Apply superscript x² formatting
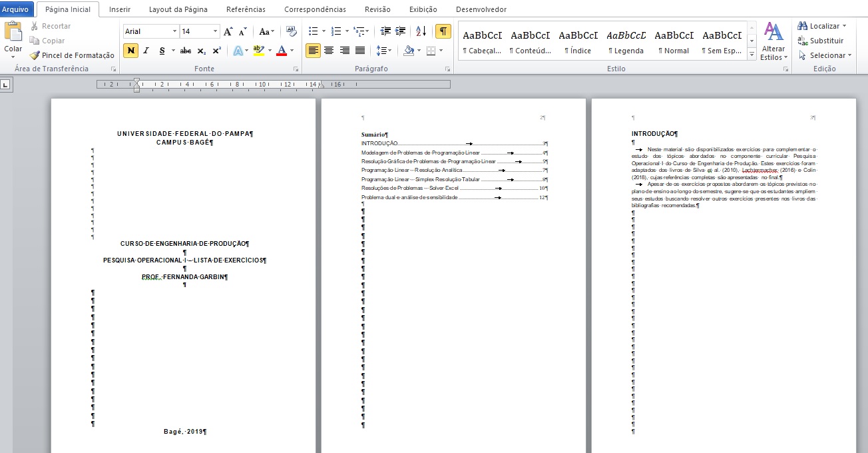 click(216, 51)
